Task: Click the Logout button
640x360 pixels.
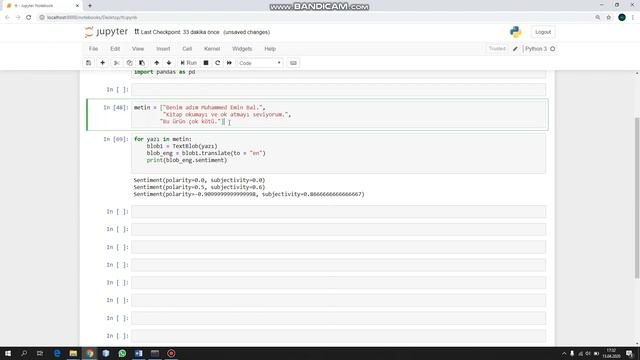Action: pos(543,32)
